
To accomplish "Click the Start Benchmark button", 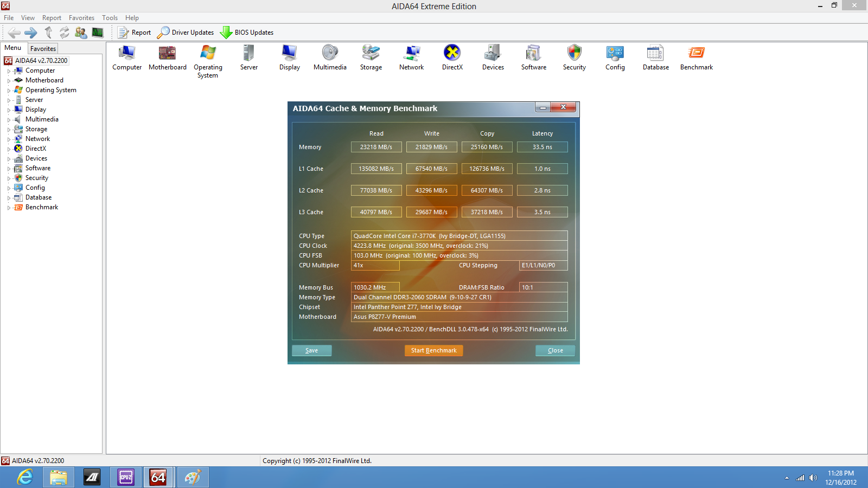I will coord(433,350).
